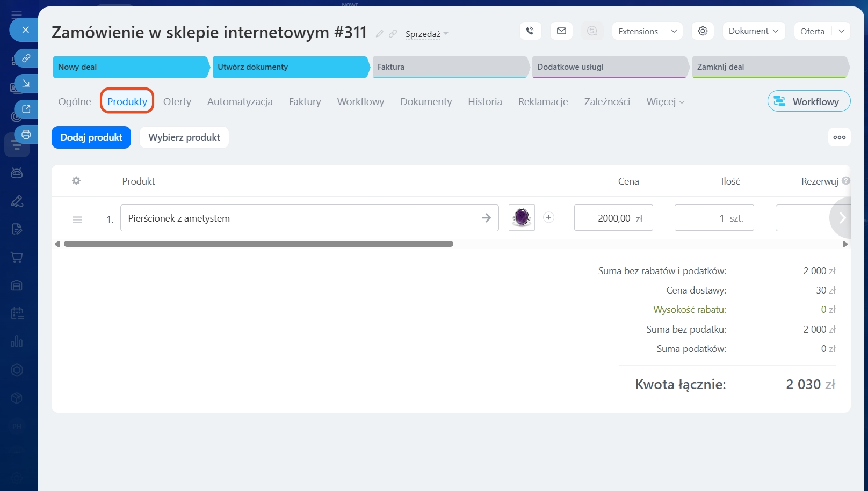The width and height of the screenshot is (868, 491).
Task: Open deal settings gear icon
Action: pos(703,31)
